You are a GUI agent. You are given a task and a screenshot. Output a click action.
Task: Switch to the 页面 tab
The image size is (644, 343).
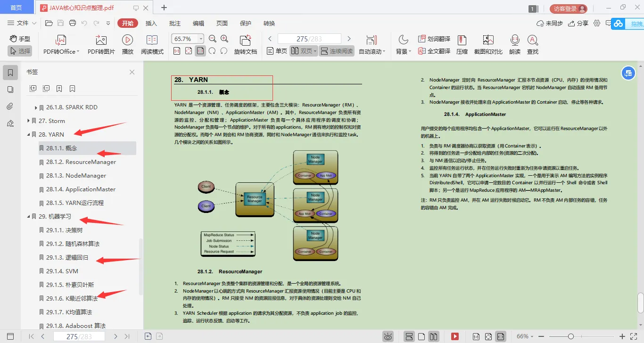coord(222,23)
